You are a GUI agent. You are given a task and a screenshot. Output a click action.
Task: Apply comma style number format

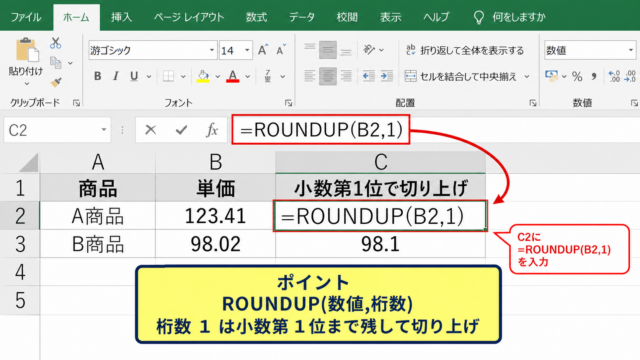click(594, 76)
